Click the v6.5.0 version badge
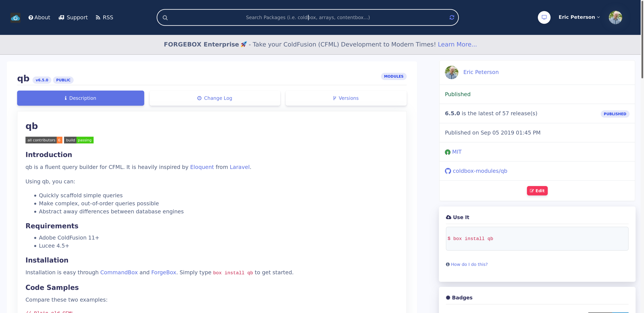The height and width of the screenshot is (313, 644). (42, 80)
